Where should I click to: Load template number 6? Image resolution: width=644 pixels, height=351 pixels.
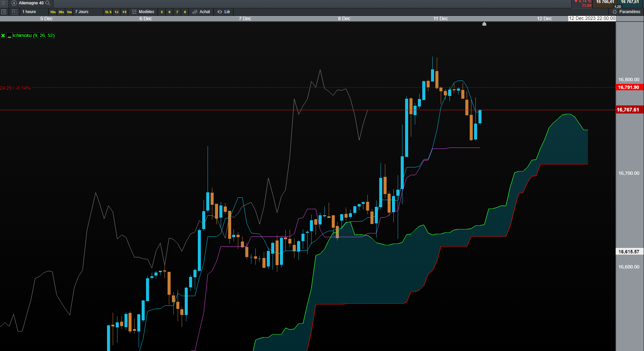170,12
